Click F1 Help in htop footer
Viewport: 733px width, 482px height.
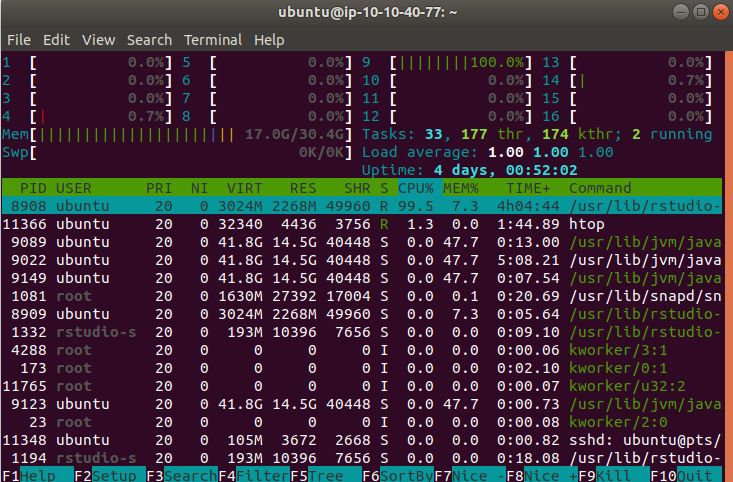37,475
